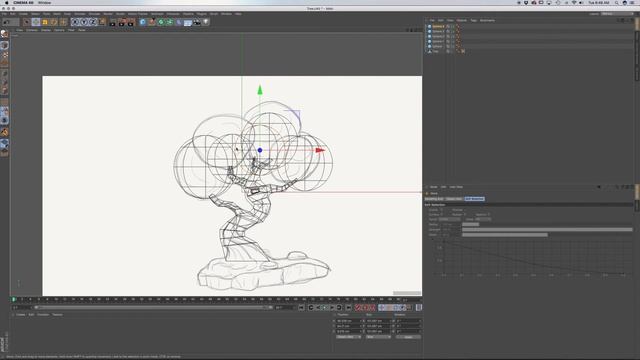The image size is (640, 360).
Task: Click the Record Active Objects button
Action: [x=358, y=307]
